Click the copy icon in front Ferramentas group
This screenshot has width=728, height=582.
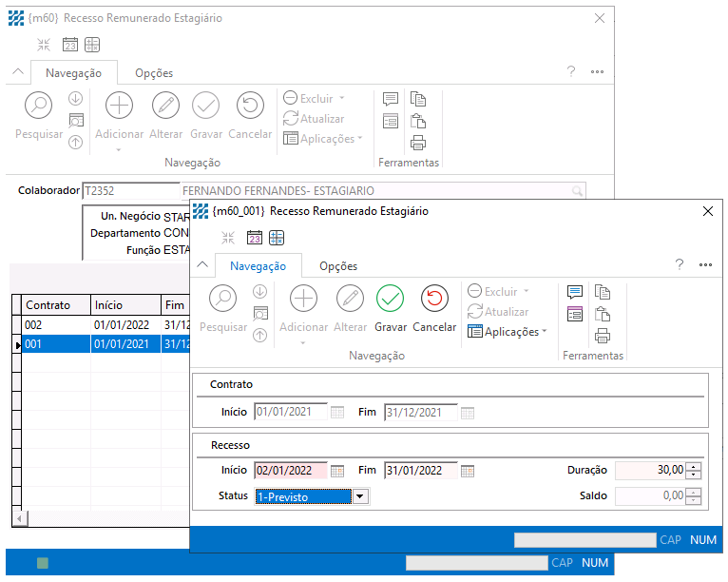coord(602,292)
